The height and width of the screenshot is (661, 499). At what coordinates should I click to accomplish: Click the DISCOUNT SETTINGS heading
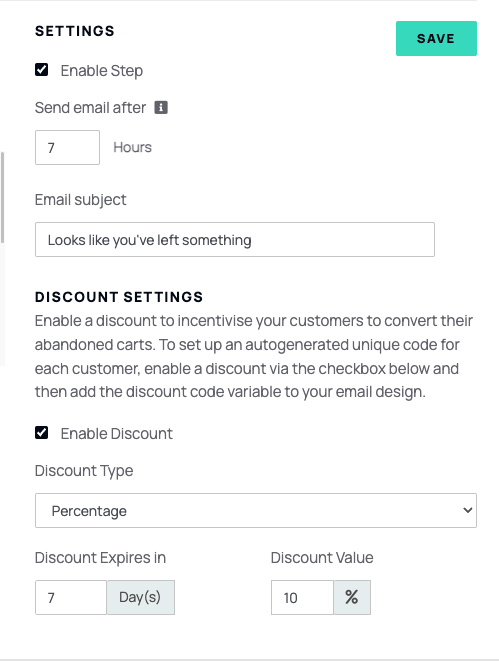[119, 297]
